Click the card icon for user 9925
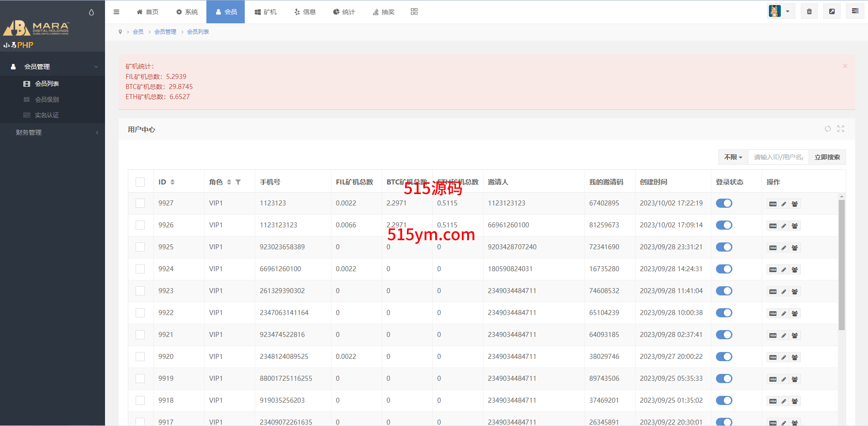The image size is (868, 426). click(x=773, y=248)
